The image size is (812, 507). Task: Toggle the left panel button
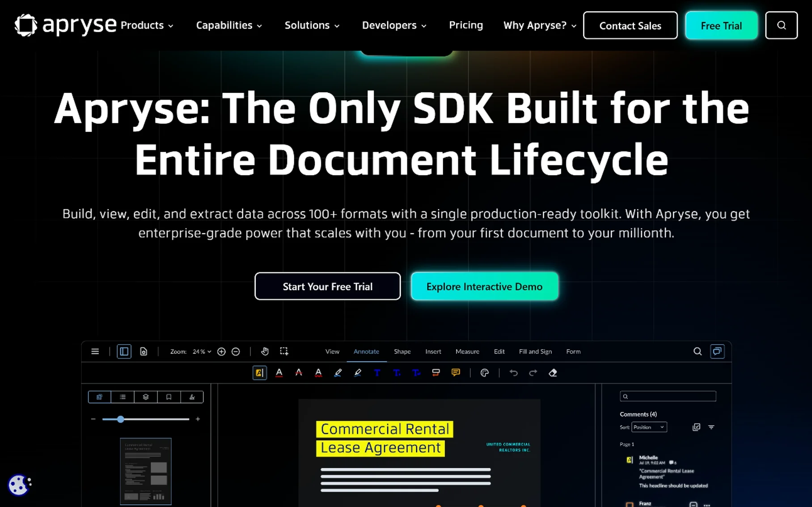coord(124,351)
